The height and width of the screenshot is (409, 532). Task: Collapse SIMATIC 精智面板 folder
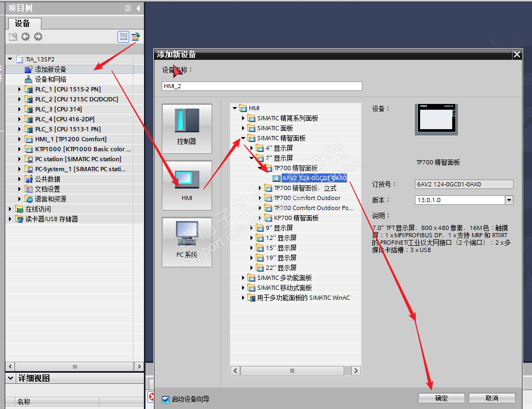(x=243, y=138)
